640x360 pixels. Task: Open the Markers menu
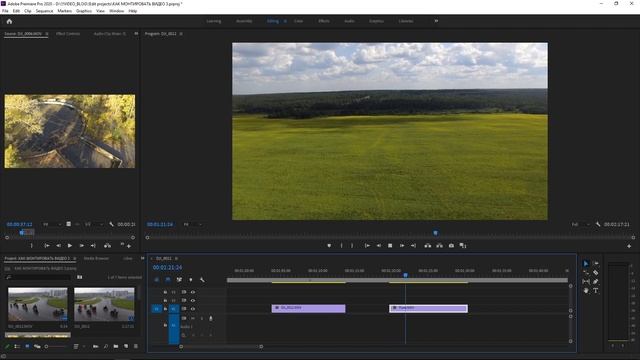(64, 11)
